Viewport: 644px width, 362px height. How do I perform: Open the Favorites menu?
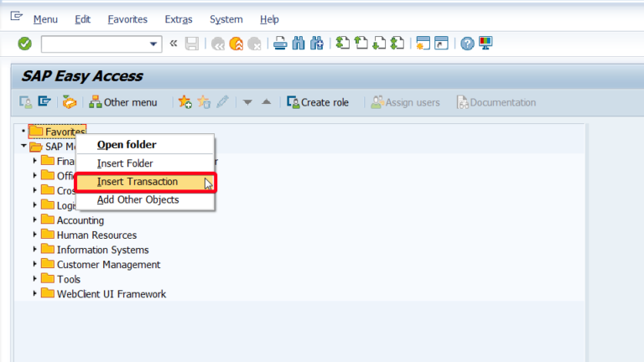127,19
